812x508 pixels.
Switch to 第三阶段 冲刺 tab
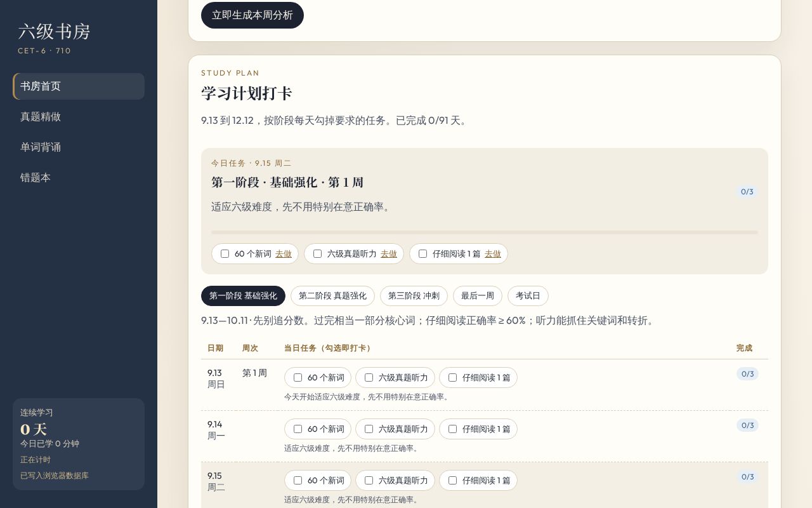click(414, 296)
